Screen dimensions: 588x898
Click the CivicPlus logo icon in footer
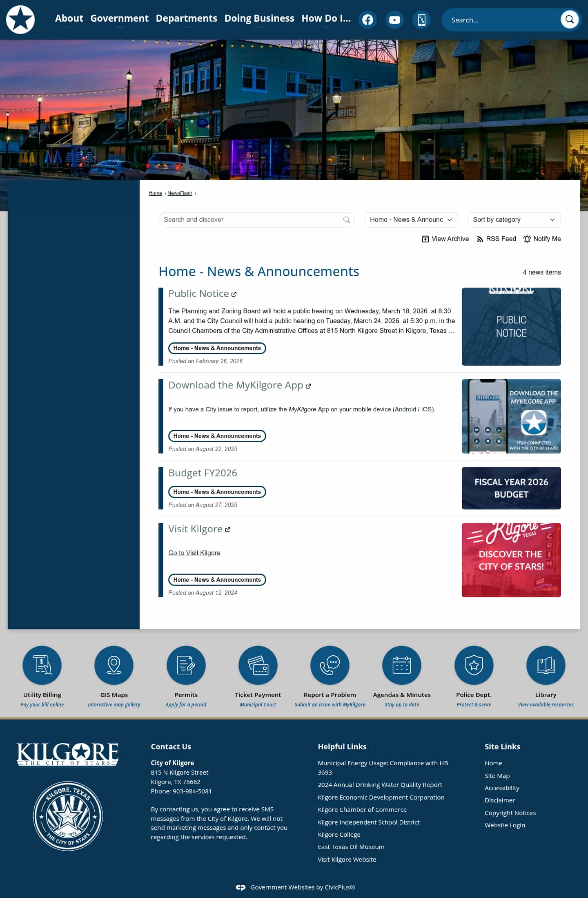tap(241, 887)
